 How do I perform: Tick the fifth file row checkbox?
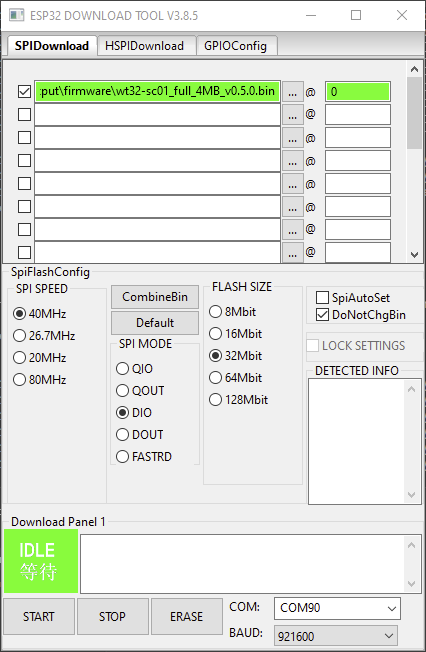[x=25, y=183]
